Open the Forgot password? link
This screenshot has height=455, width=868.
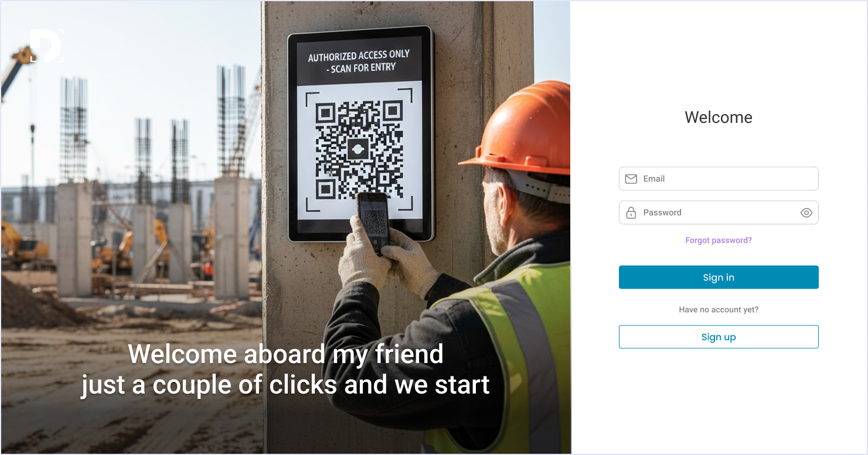[x=719, y=240]
